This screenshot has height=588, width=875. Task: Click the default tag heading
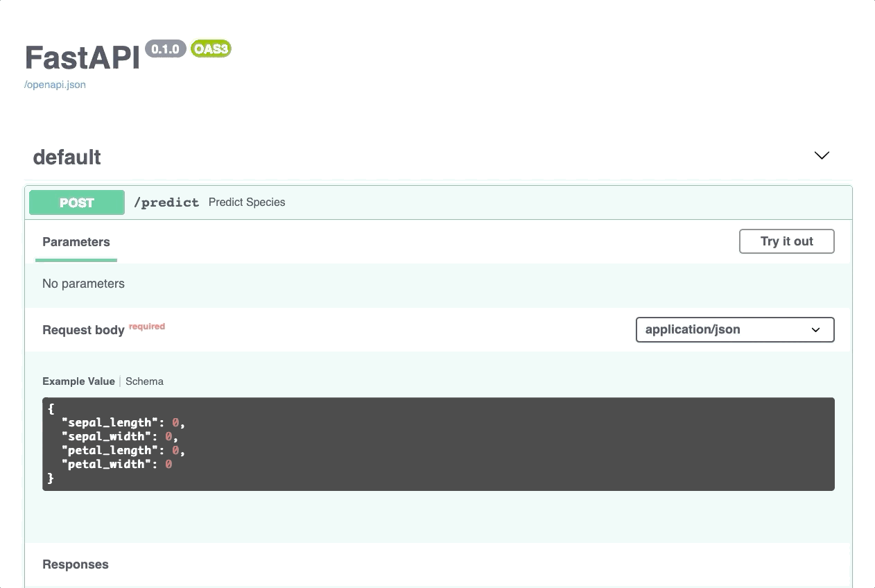tap(67, 157)
